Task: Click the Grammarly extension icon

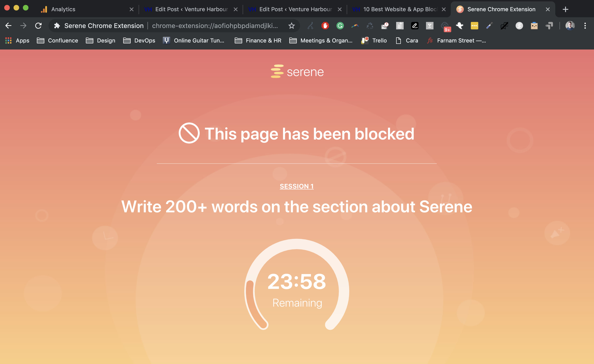Action: coord(339,26)
